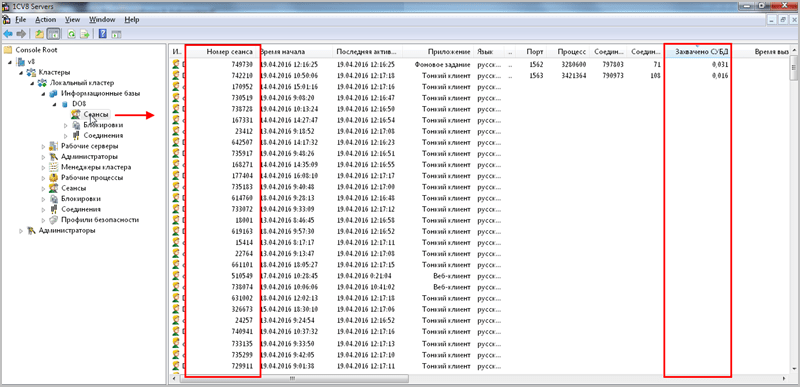The image size is (800, 387).
Task: Click the DO8 database icon
Action: coord(64,104)
